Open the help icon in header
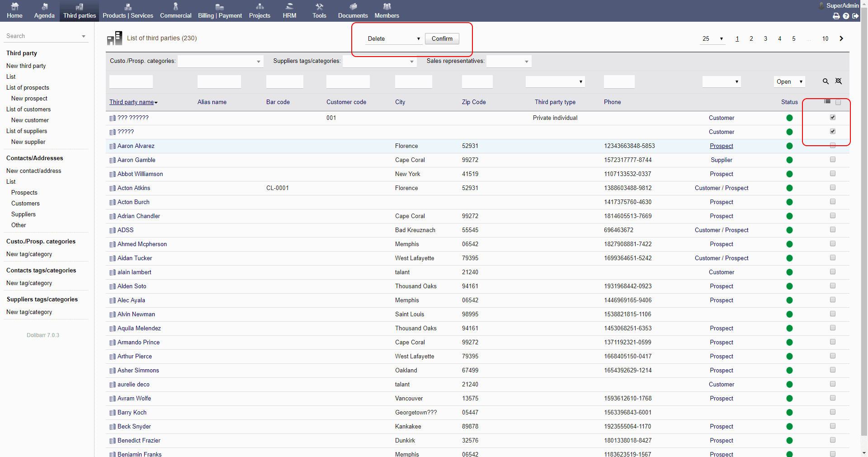The image size is (868, 457). [846, 16]
